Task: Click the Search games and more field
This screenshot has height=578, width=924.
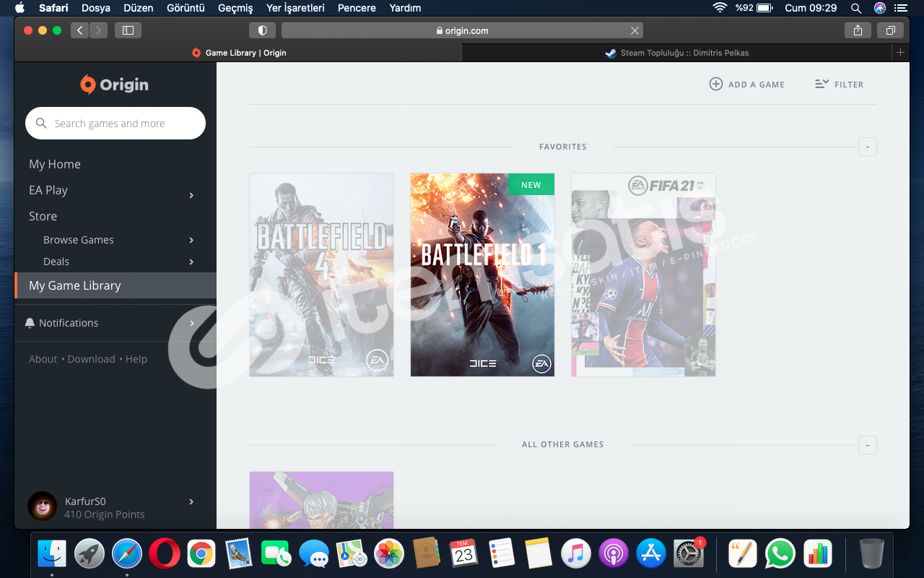Action: pos(115,124)
